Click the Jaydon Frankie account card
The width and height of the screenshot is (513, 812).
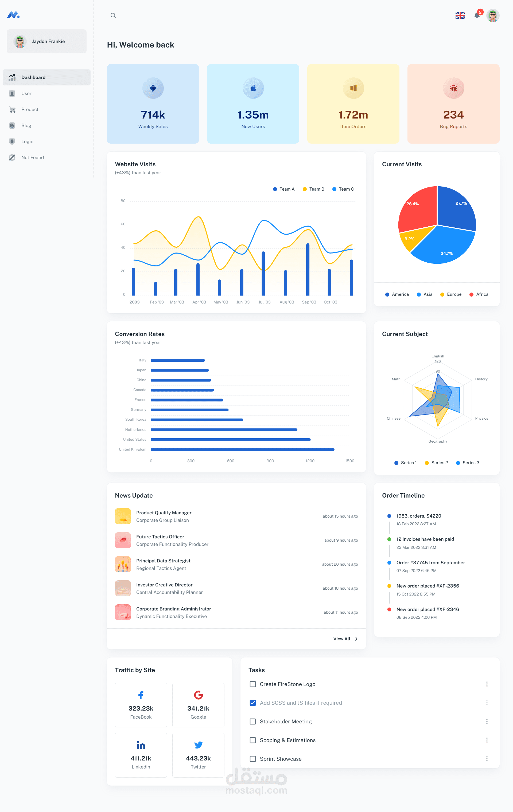tap(46, 41)
